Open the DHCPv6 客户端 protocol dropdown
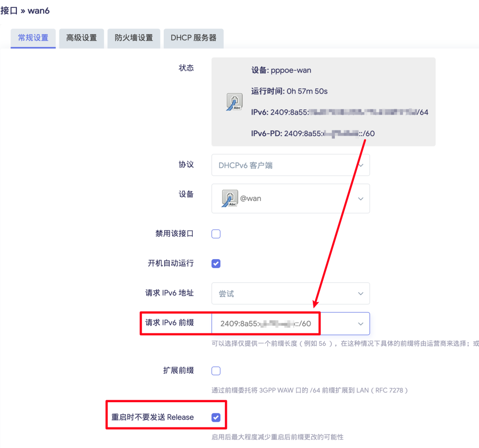The image size is (479, 448). (290, 165)
